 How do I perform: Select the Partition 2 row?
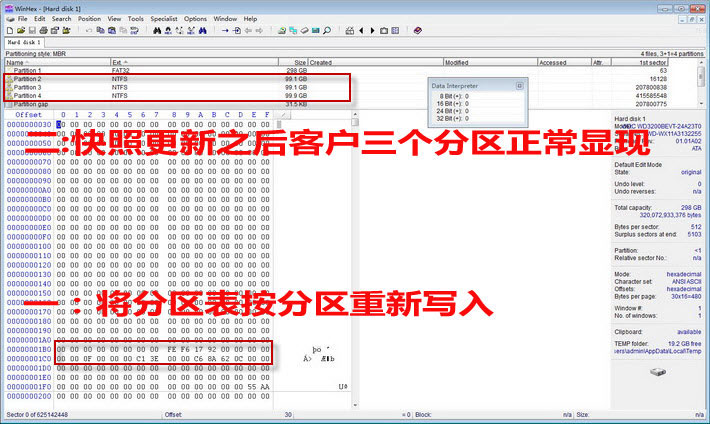[336, 79]
